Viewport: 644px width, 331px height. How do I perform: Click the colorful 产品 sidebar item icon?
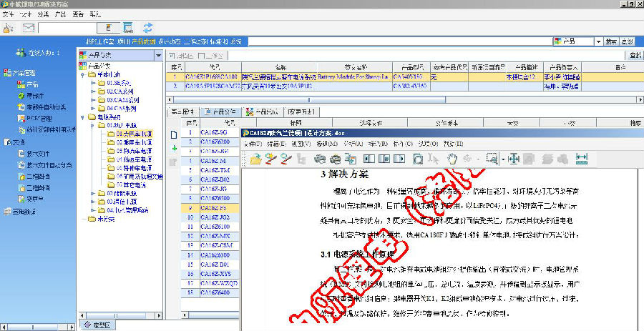pos(21,84)
